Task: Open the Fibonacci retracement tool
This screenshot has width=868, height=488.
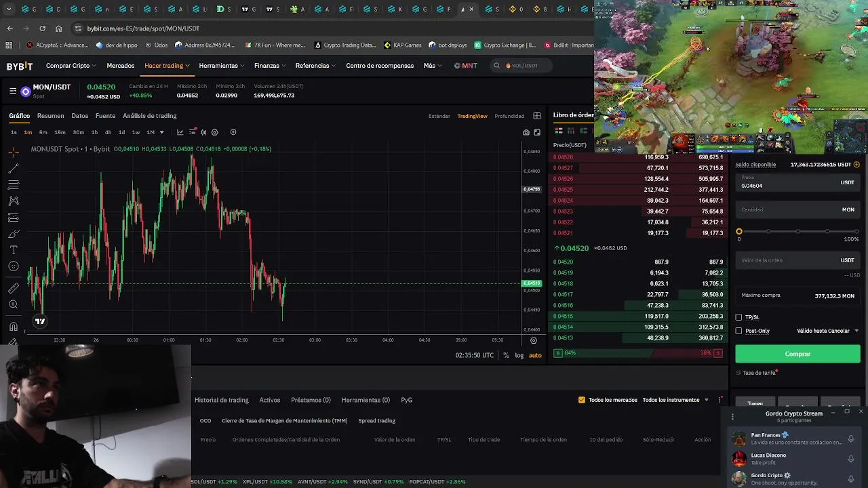Action: (14, 185)
